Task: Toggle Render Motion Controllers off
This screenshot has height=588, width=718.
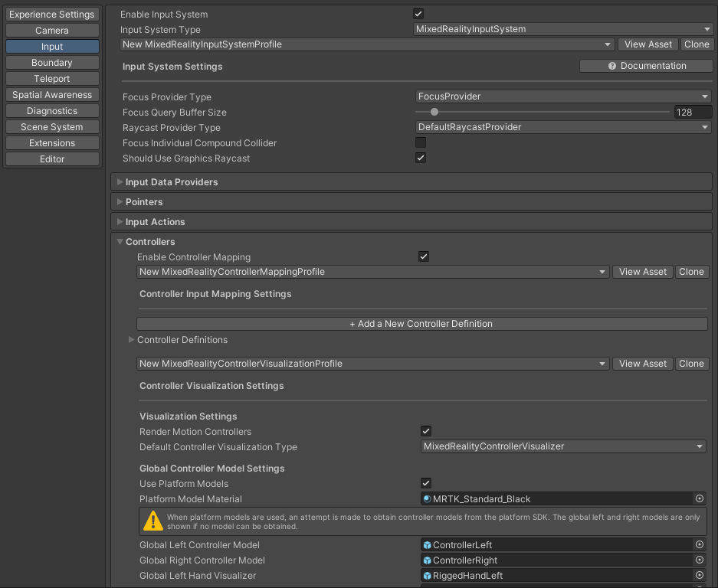Action: click(425, 431)
